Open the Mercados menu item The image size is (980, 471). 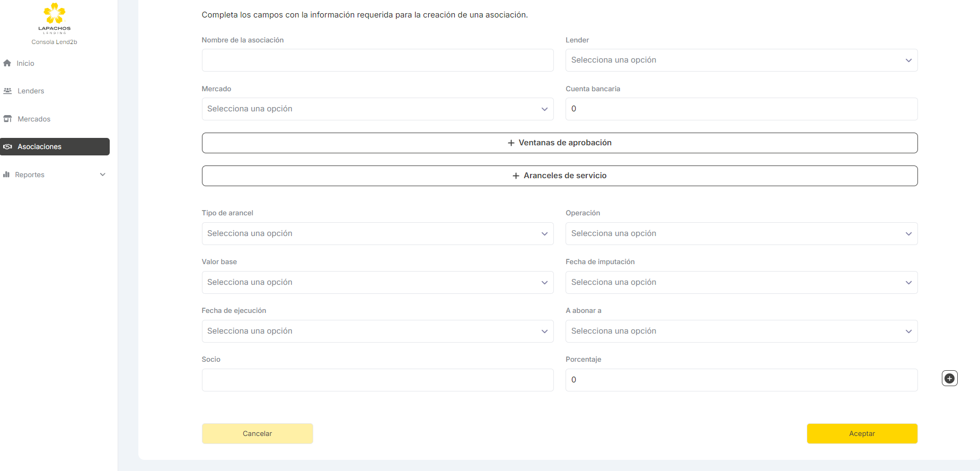(34, 119)
